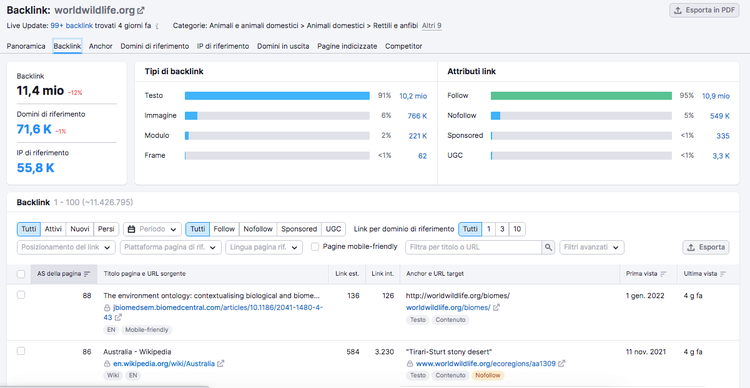
Task: Click the Mobile-friendly tag in first row
Action: click(147, 330)
